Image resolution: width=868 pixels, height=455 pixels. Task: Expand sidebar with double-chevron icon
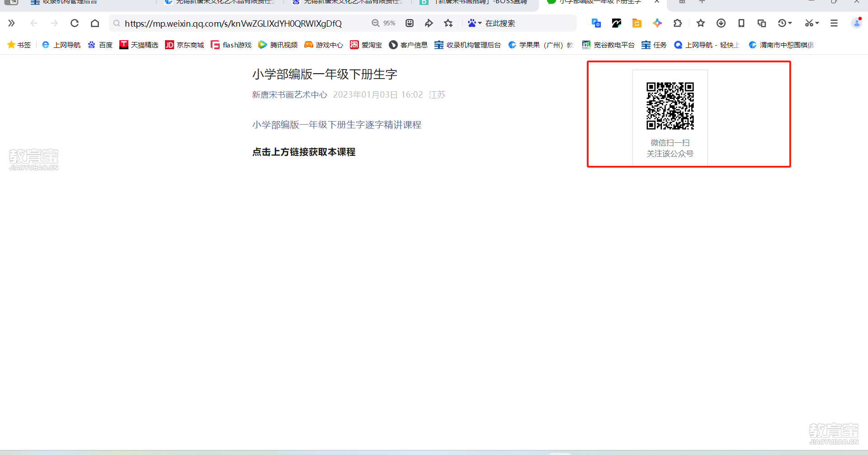pyautogui.click(x=12, y=23)
